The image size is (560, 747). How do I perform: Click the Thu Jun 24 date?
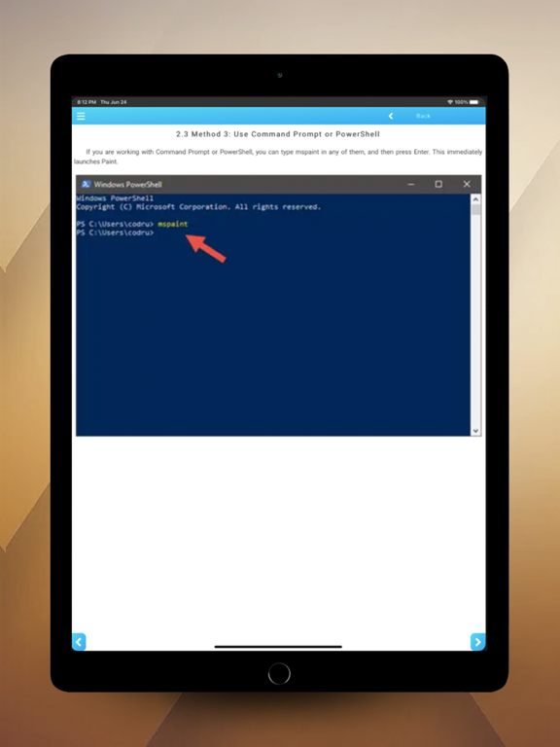pos(114,102)
